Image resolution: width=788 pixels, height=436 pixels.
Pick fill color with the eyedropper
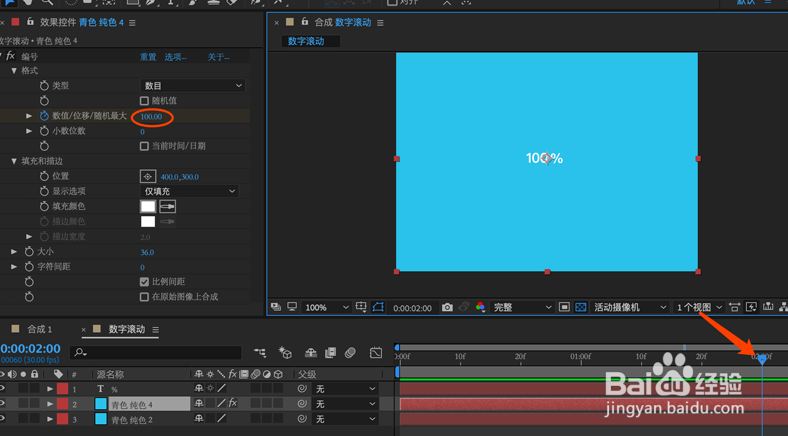(167, 206)
